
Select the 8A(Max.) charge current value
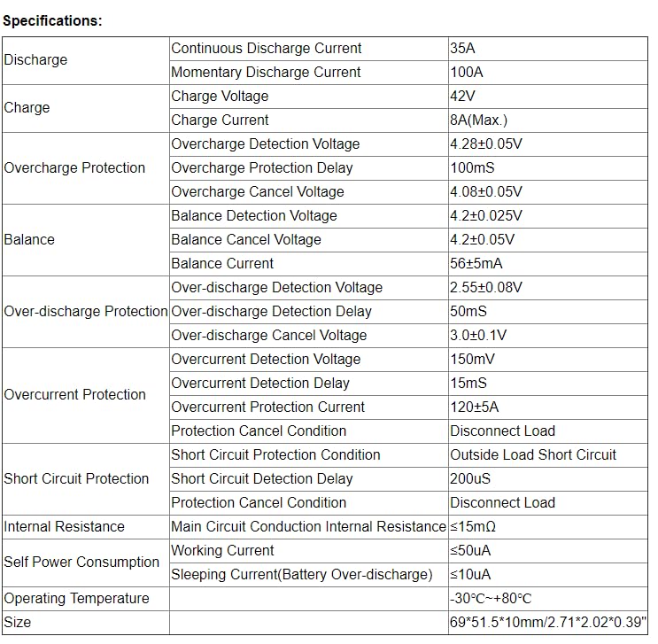tap(478, 120)
